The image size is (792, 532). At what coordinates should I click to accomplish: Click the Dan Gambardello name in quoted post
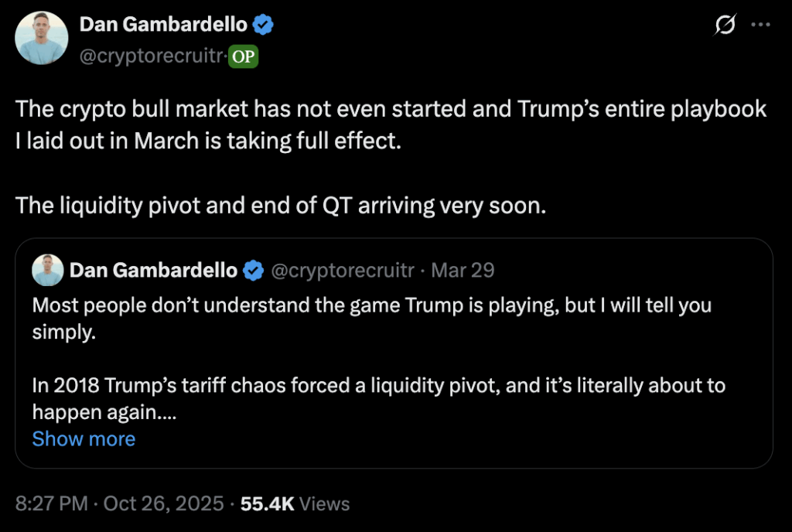[x=153, y=270]
